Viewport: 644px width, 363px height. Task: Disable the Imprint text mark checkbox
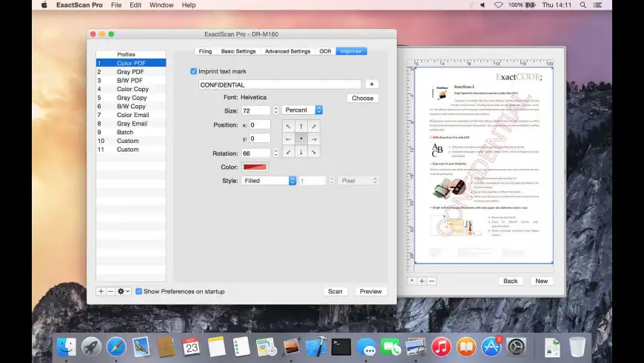pos(194,71)
